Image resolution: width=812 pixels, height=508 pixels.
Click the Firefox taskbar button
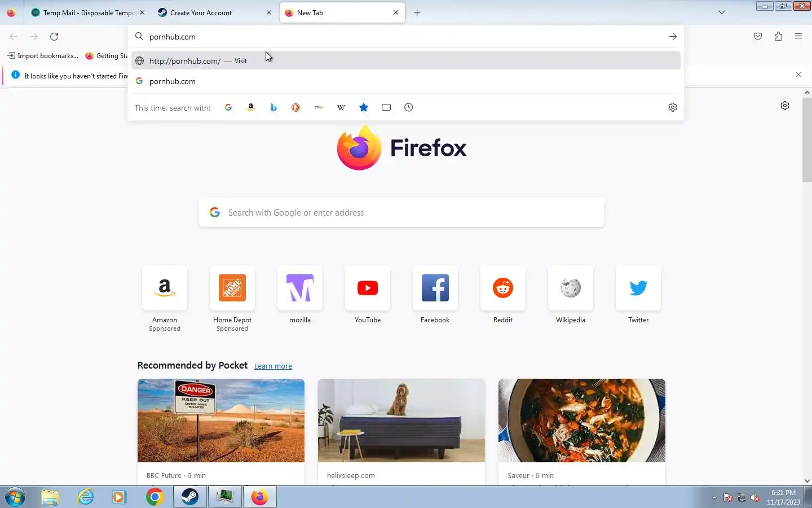tap(259, 497)
